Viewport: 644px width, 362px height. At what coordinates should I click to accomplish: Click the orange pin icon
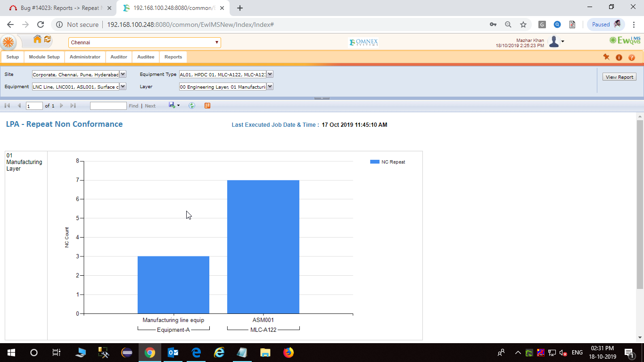606,57
